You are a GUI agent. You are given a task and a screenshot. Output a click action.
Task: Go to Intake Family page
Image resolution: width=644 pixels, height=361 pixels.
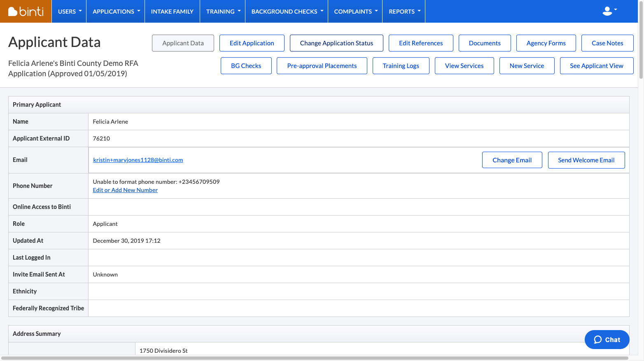click(172, 12)
